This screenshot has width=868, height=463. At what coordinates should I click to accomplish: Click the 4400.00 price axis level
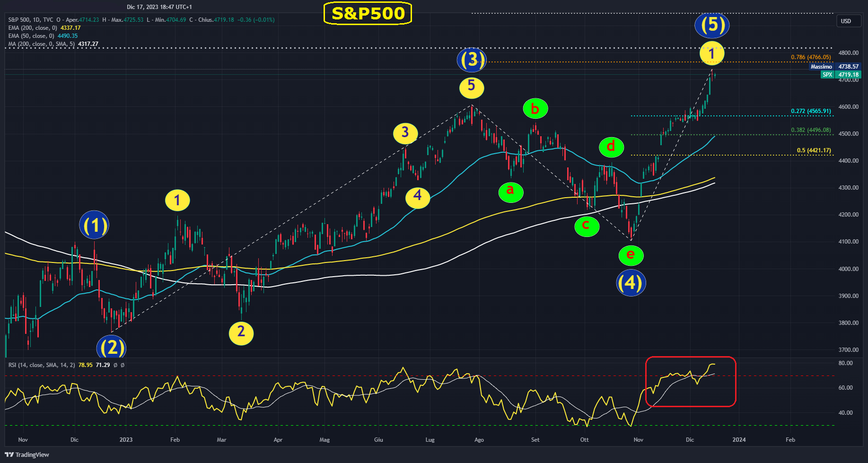click(849, 161)
